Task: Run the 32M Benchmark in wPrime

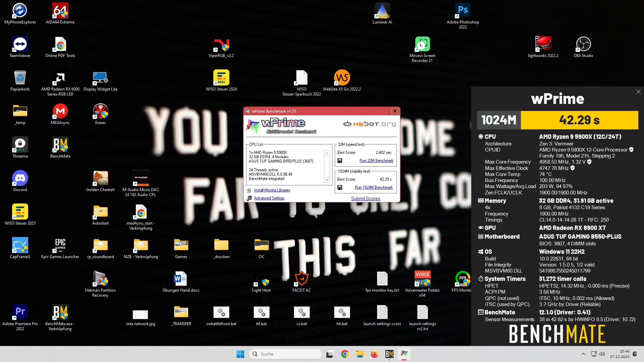Action: coord(376,161)
